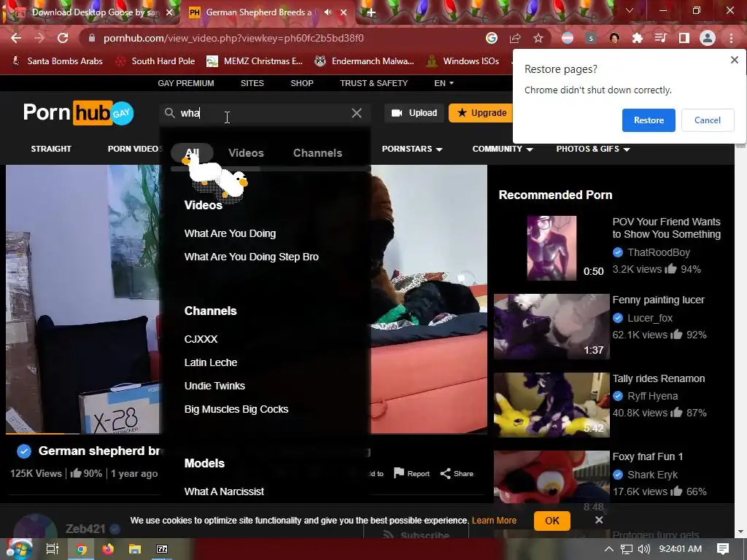Choose the "What Are You Doing" suggestion

pyautogui.click(x=230, y=233)
